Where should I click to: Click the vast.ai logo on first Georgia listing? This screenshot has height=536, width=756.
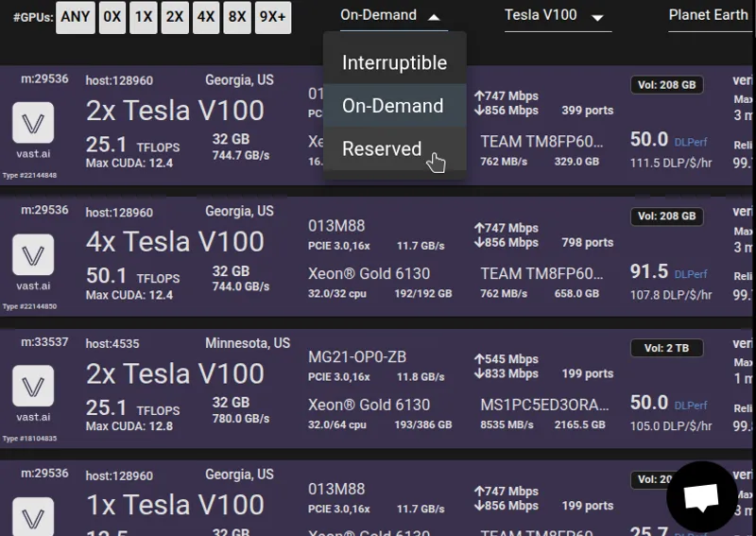(x=33, y=123)
